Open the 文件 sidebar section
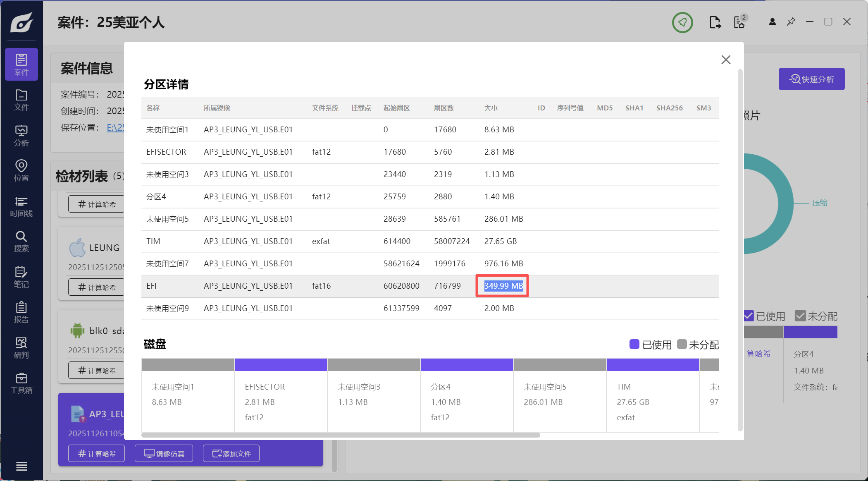The width and height of the screenshot is (868, 481). [21, 100]
